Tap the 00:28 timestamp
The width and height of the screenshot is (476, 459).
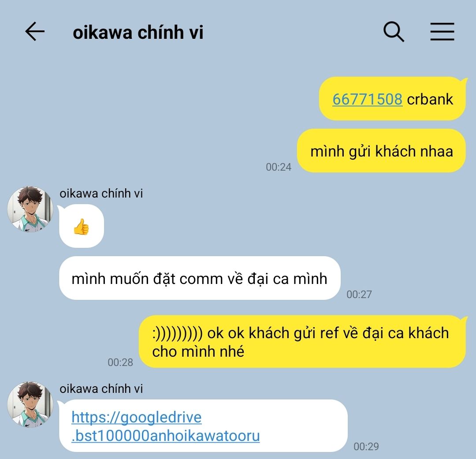click(x=120, y=362)
